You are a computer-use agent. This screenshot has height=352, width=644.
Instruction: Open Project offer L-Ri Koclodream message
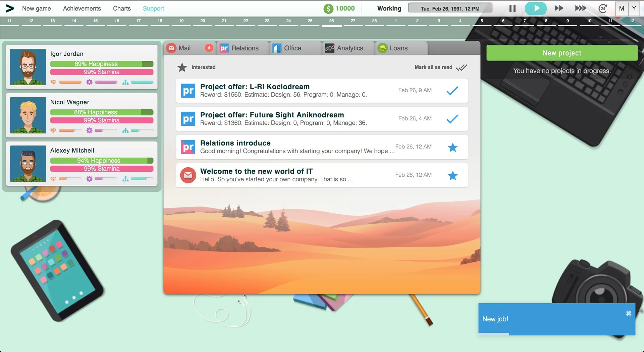click(322, 91)
